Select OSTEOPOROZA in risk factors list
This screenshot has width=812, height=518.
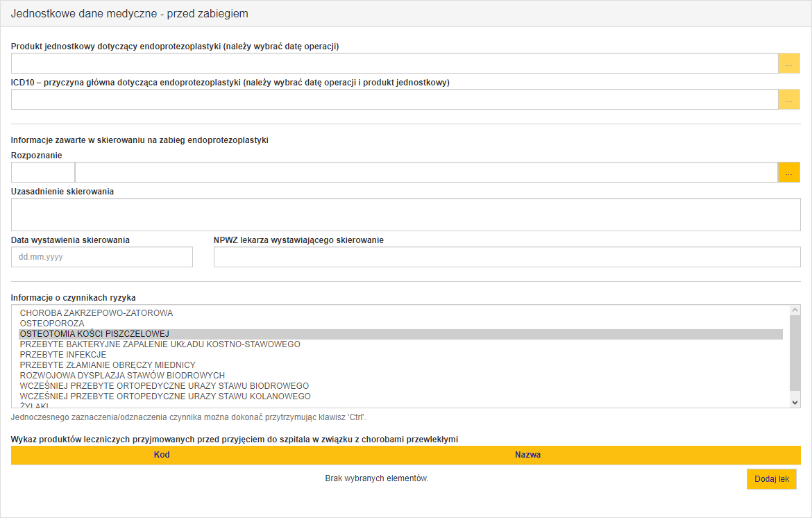pyautogui.click(x=52, y=324)
